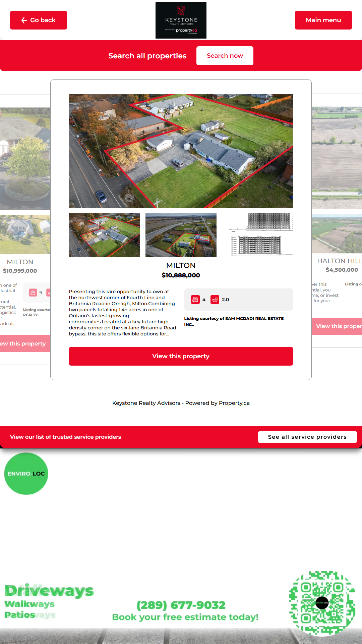Click the Keystone Realty Advisors logo
Image resolution: width=362 pixels, height=644 pixels.
(181, 20)
